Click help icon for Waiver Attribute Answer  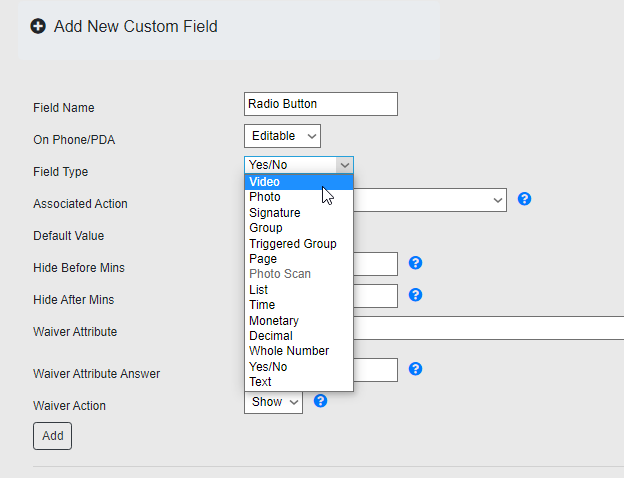[x=416, y=369]
